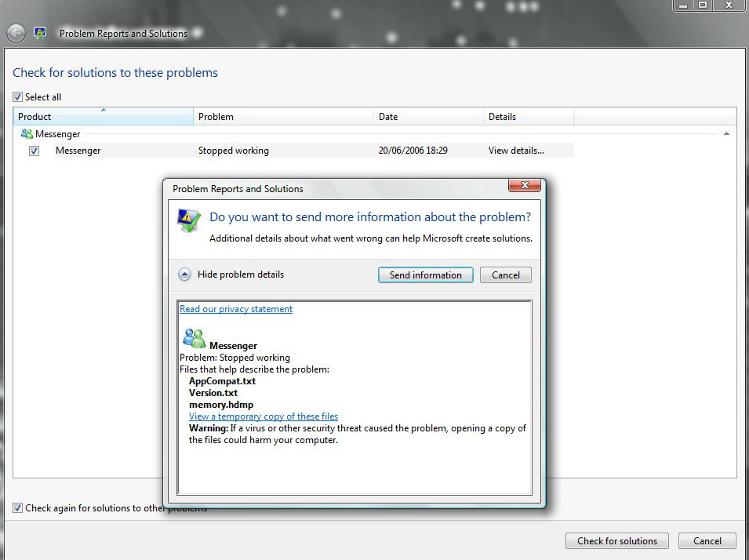Sort the list by the Problem column
The height and width of the screenshot is (560, 749).
[282, 117]
